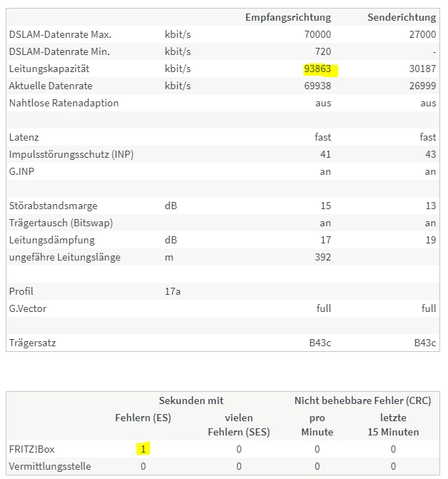This screenshot has height=479, width=448.
Task: Click the Nicht behebbare Fehler (CRC) header
Action: [362, 400]
